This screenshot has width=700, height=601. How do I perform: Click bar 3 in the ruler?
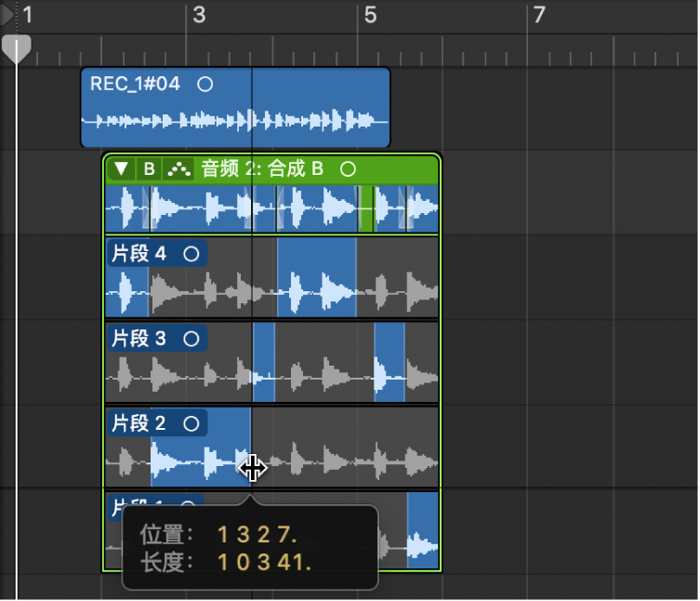point(199,15)
